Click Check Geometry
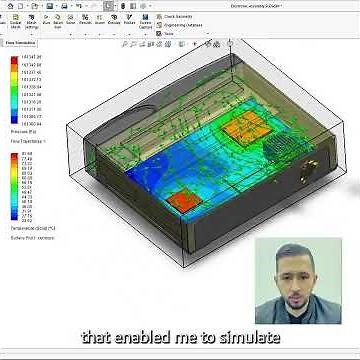 pos(174,16)
